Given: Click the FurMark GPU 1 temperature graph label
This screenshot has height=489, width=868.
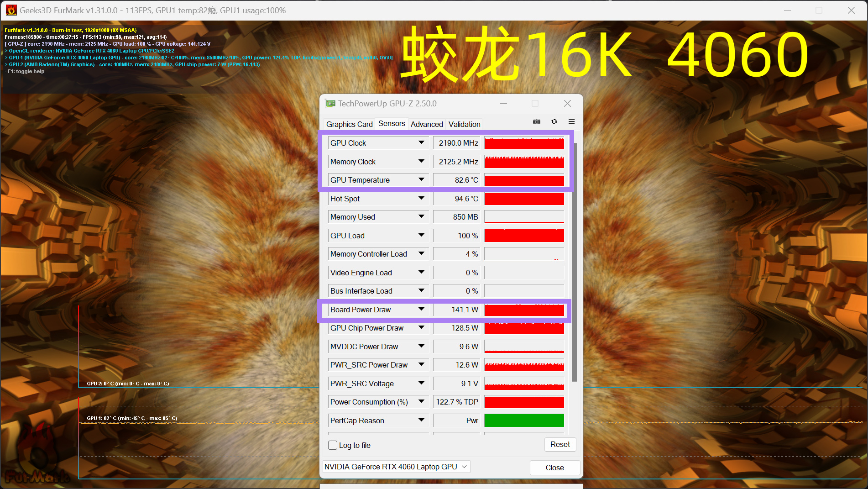Looking at the screenshot, I should point(132,418).
